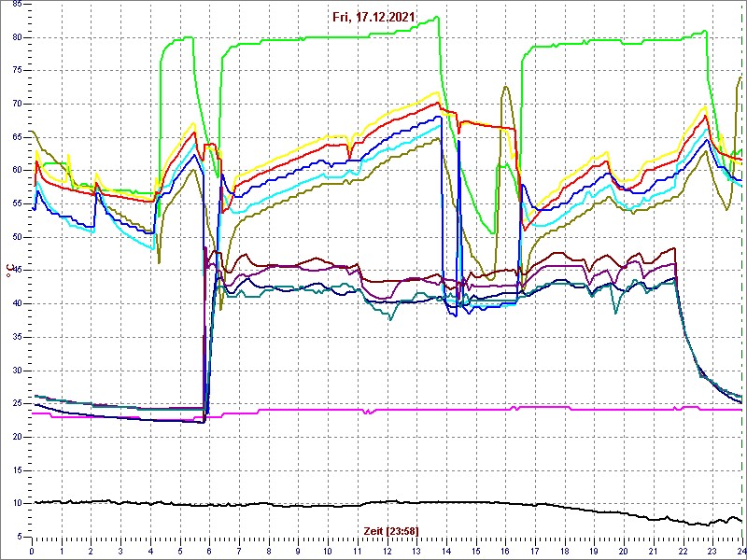Click the chart title 'Fri, 17.12.2021'
The width and height of the screenshot is (747, 560).
[373, 17]
